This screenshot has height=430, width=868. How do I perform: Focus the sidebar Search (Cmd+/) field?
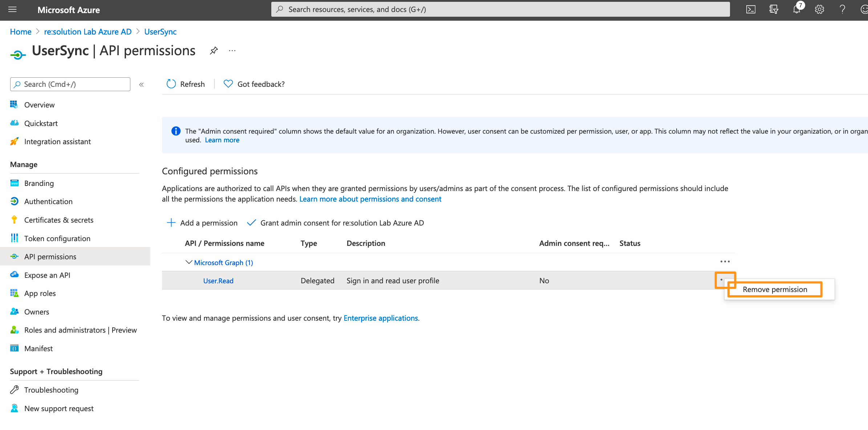coord(70,84)
